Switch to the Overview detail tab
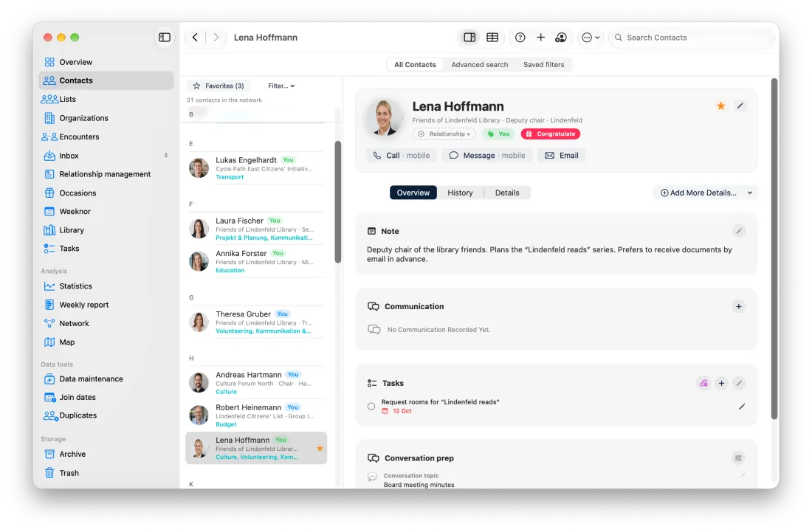 tap(413, 193)
